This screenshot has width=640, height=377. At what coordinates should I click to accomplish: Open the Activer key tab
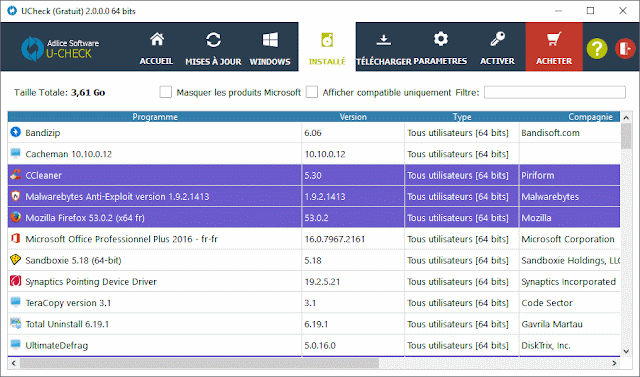click(x=497, y=48)
